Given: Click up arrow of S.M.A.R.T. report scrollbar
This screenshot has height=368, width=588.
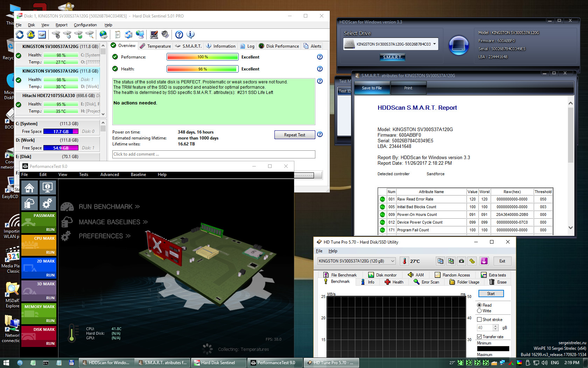Looking at the screenshot, I should click(570, 103).
